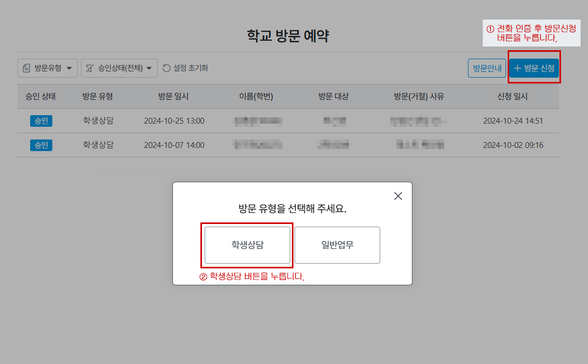The image size is (588, 364).
Task: Choose 학생상담 in the visit type dialog
Action: [247, 245]
